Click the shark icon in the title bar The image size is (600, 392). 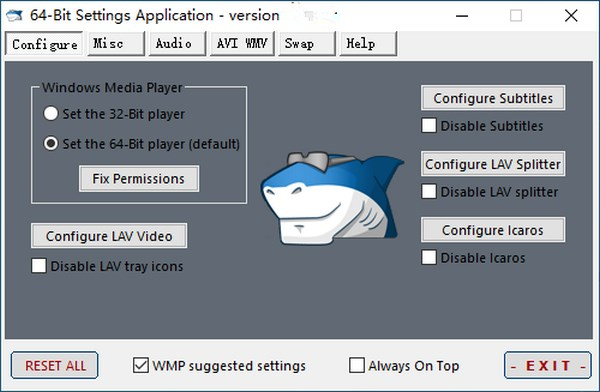tap(14, 16)
